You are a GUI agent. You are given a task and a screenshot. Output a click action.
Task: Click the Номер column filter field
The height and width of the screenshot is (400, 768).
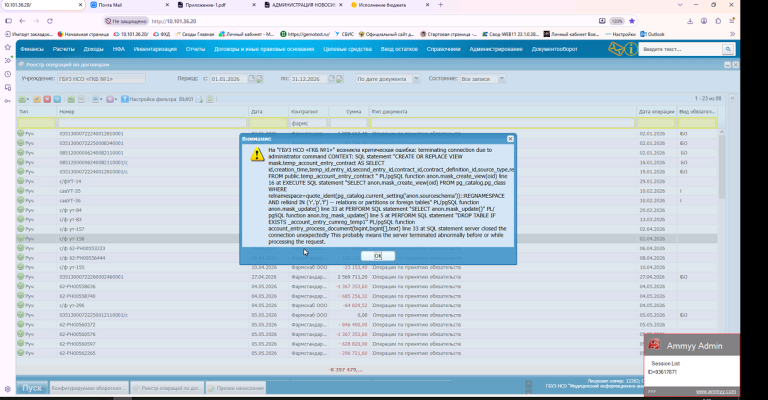tap(152, 123)
